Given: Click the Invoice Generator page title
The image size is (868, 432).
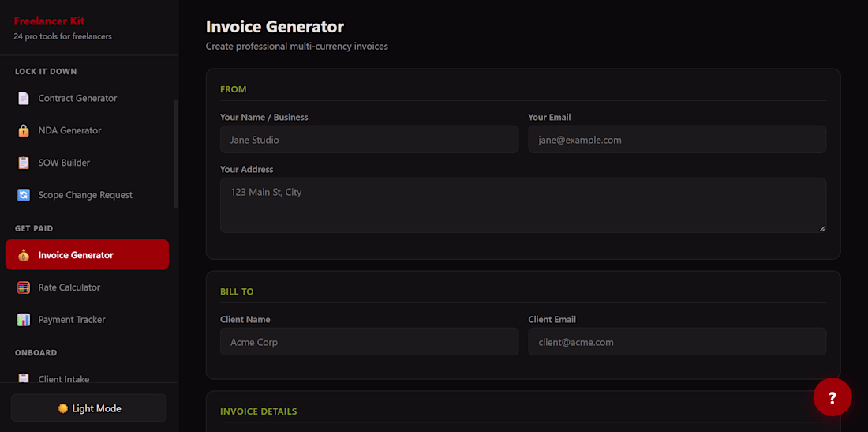Looking at the screenshot, I should tap(275, 27).
